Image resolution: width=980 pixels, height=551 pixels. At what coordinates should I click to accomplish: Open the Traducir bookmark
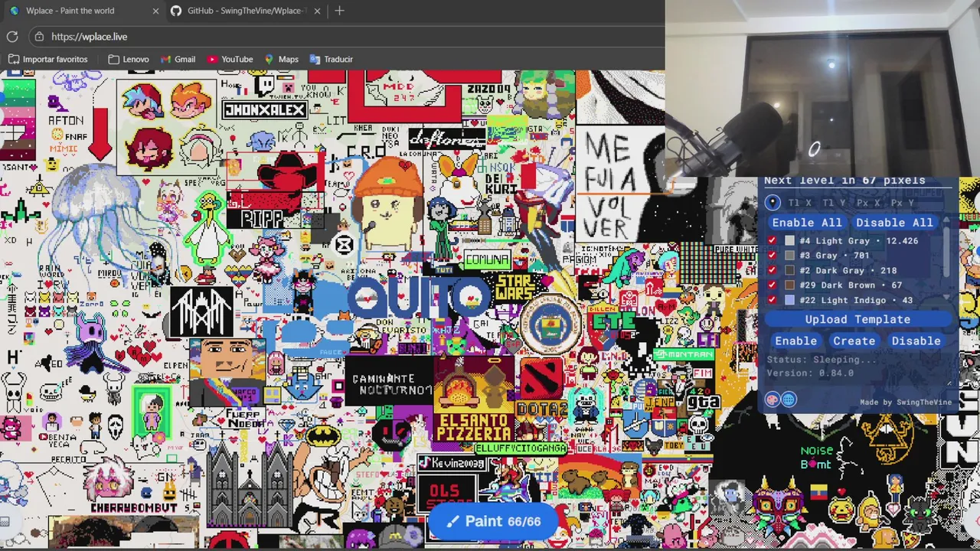pyautogui.click(x=331, y=59)
